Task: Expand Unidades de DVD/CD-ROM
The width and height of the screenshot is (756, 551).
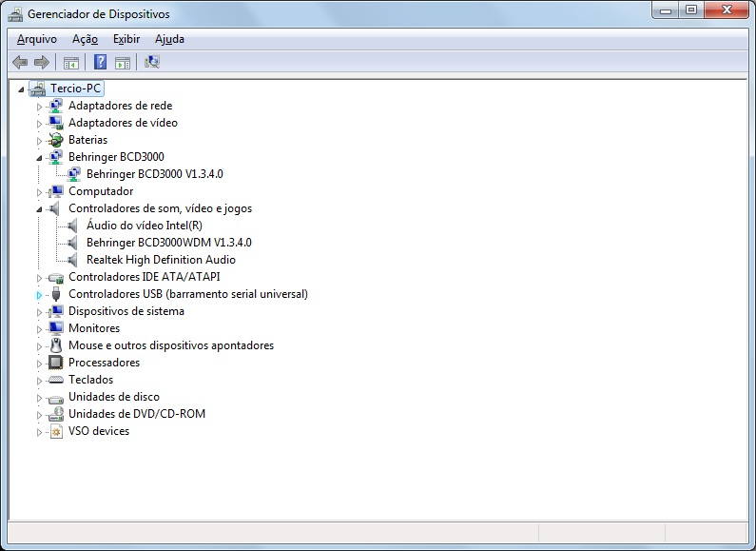Action: click(39, 415)
